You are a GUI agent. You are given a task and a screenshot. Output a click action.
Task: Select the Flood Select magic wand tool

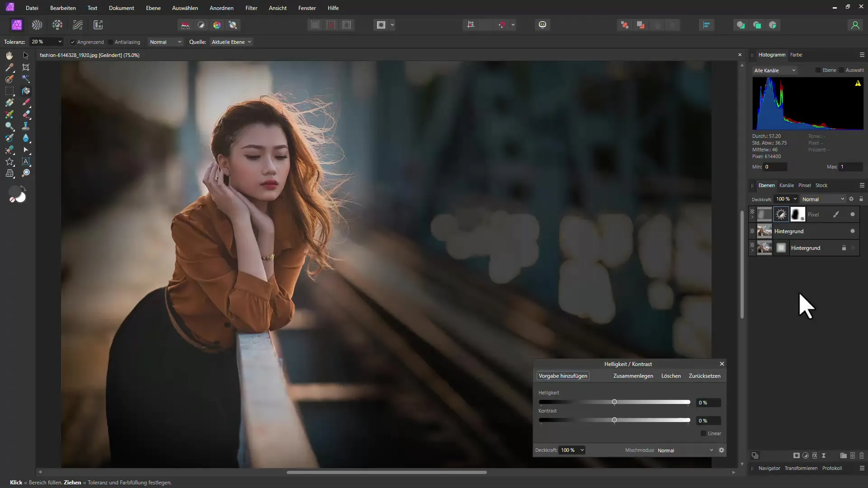(26, 79)
